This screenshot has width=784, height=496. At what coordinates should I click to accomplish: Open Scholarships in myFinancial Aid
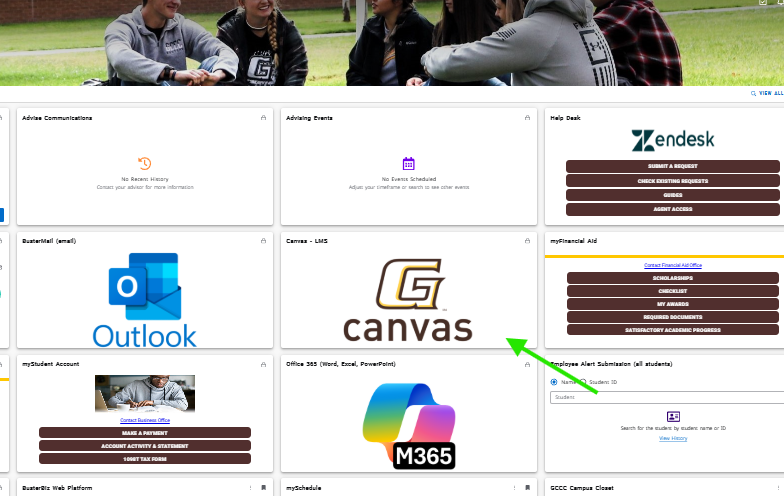point(672,278)
